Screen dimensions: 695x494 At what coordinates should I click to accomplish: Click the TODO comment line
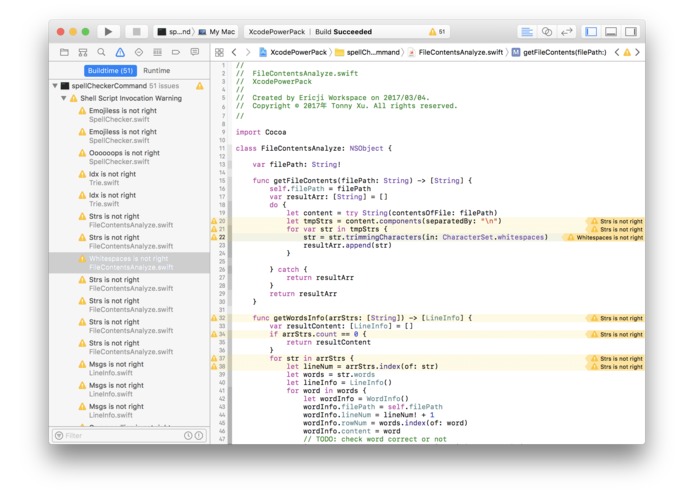tap(375, 439)
